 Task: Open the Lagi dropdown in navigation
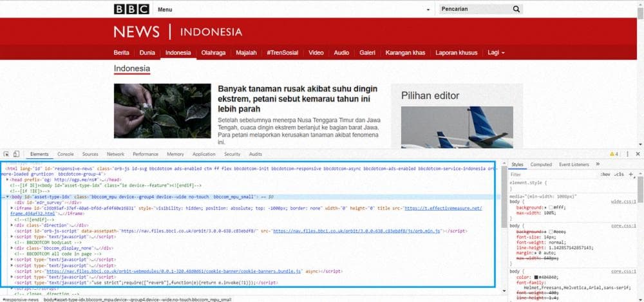(496, 53)
